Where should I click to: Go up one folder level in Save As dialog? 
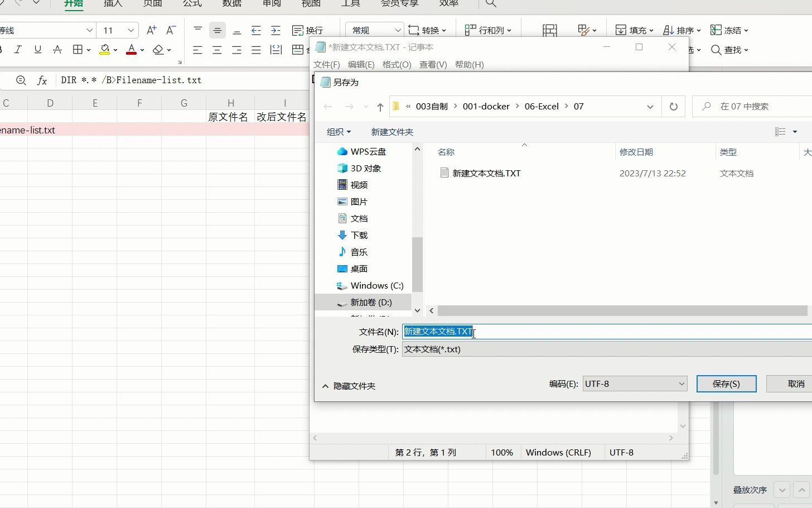point(380,107)
